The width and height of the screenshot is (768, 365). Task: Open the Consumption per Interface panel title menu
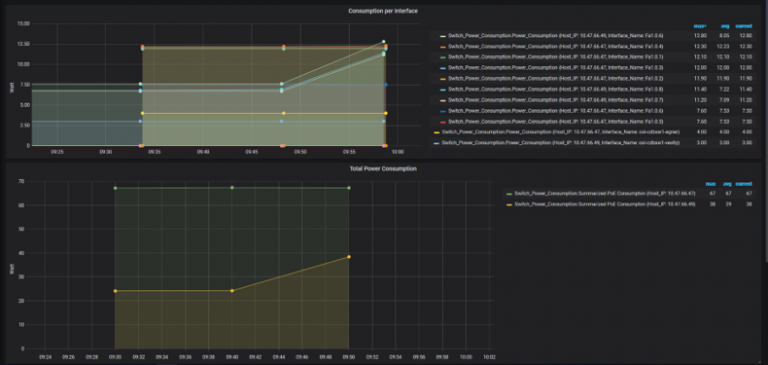383,11
